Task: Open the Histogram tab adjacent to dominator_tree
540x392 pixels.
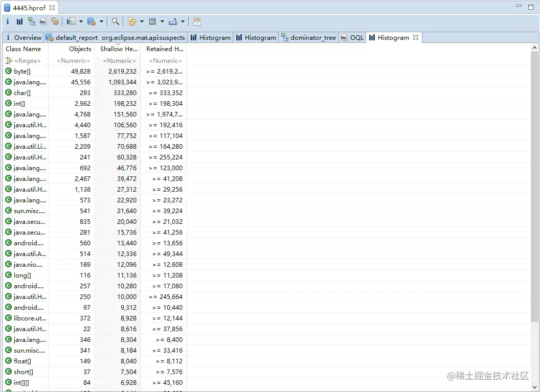Action: pyautogui.click(x=256, y=37)
